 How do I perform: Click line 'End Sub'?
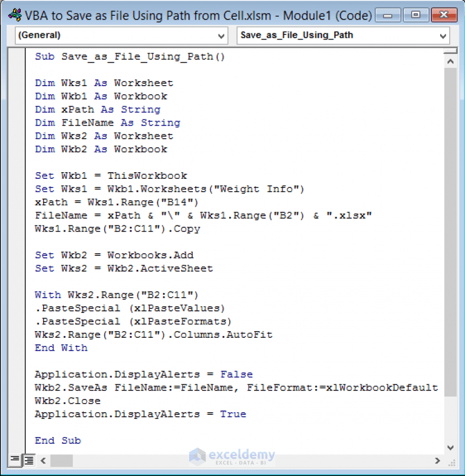[x=58, y=441]
